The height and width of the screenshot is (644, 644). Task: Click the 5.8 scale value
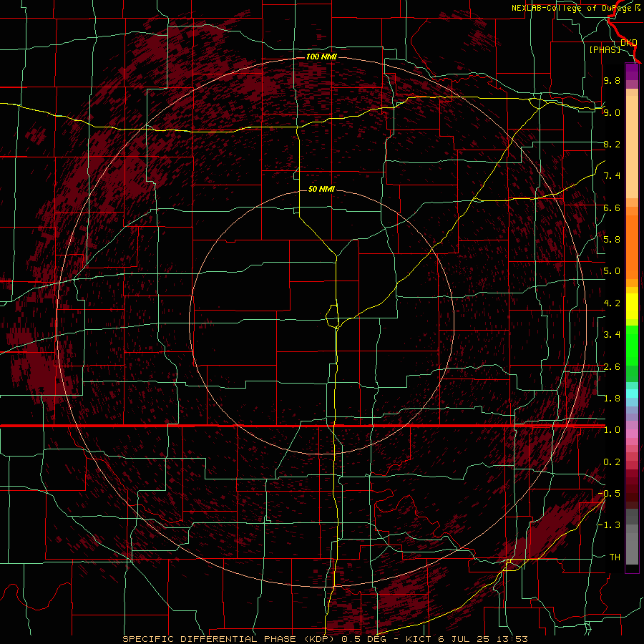tap(612, 240)
